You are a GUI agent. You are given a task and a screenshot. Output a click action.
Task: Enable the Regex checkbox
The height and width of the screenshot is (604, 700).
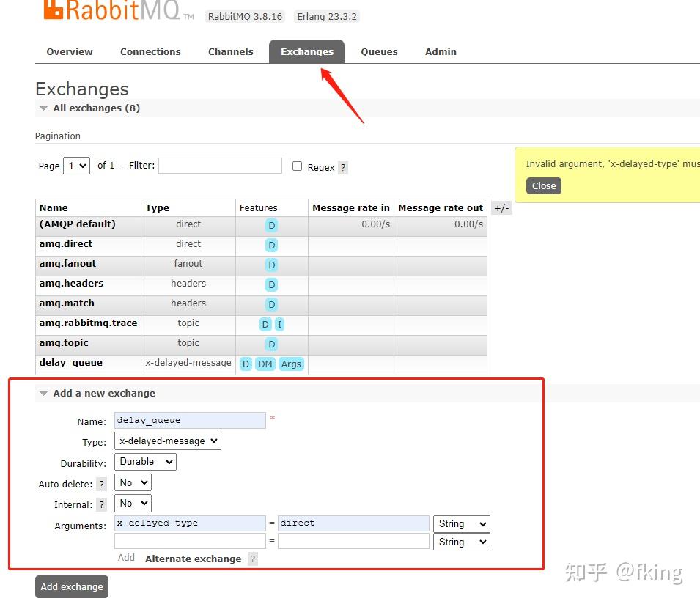click(x=297, y=166)
